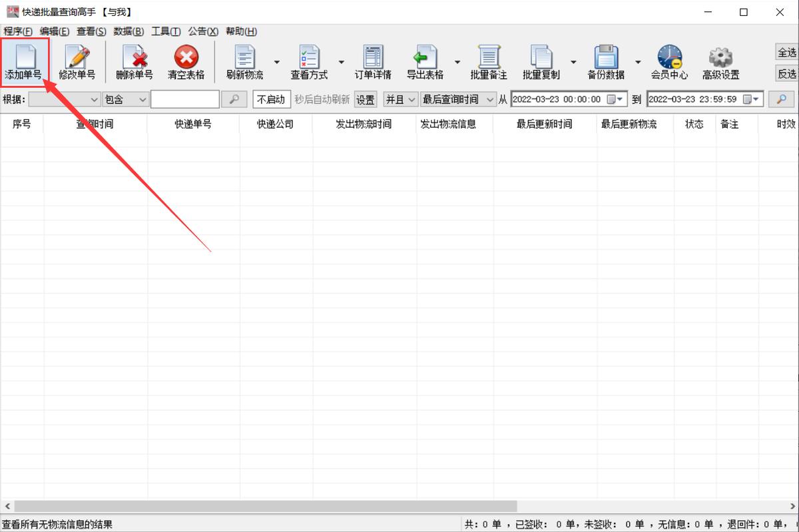Image resolution: width=799 pixels, height=532 pixels.
Task: Click the horizontal scrollbar thumb
Action: 266,507
